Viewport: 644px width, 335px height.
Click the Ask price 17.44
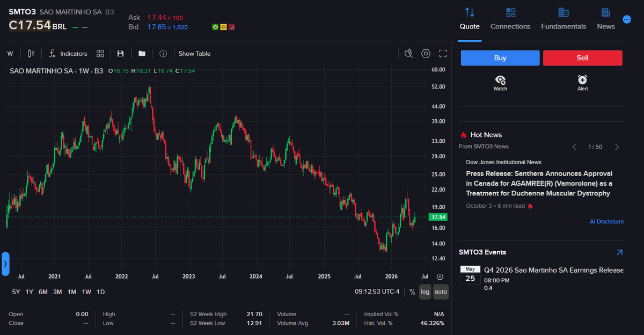coord(156,18)
